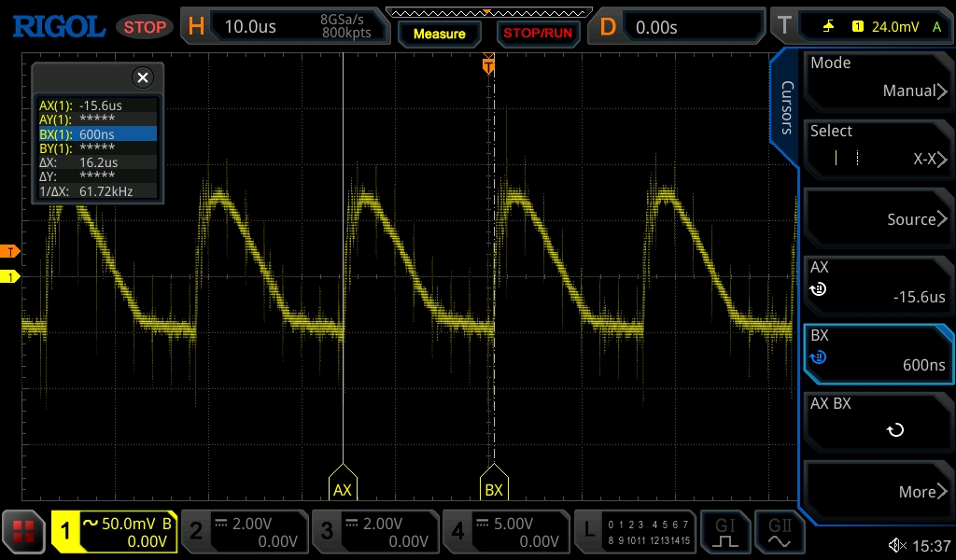Click the muted speaker sound icon
This screenshot has height=560, width=956.
896,545
